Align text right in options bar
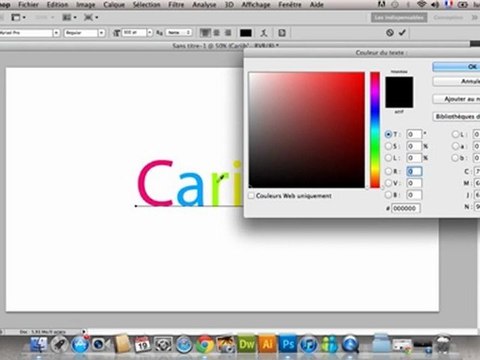 pyautogui.click(x=228, y=33)
